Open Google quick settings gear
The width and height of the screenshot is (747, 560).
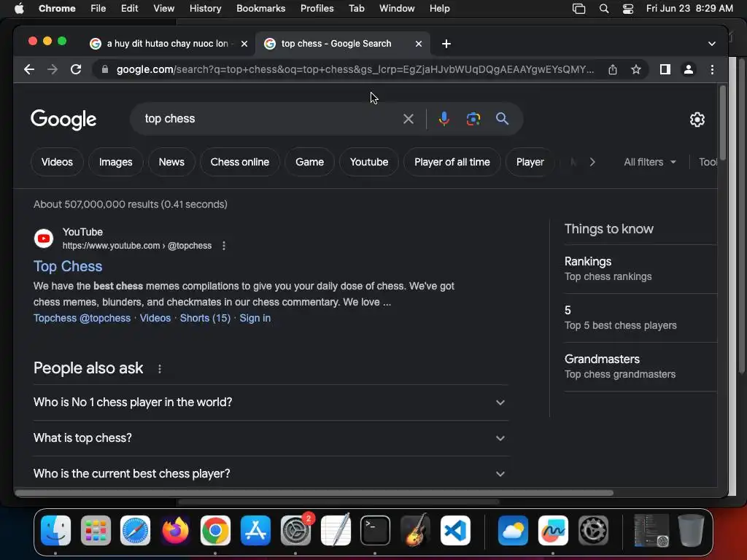tap(697, 120)
